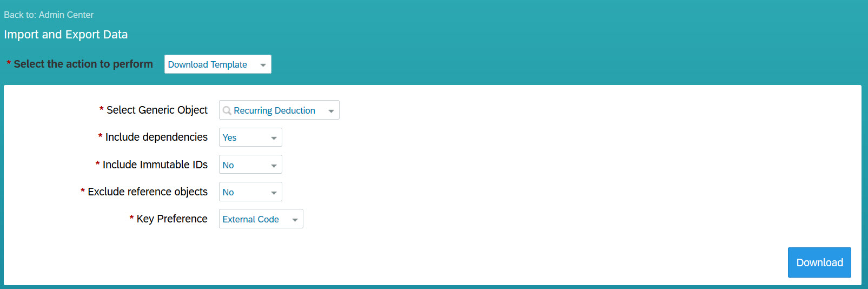Click the No value for Exclude reference objects
Image resolution: width=868 pixels, height=289 pixels.
[x=228, y=192]
